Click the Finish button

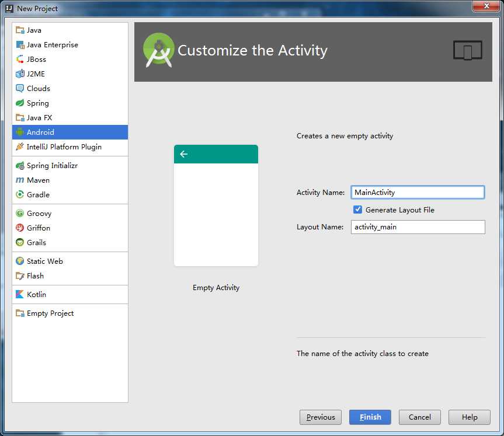[370, 417]
